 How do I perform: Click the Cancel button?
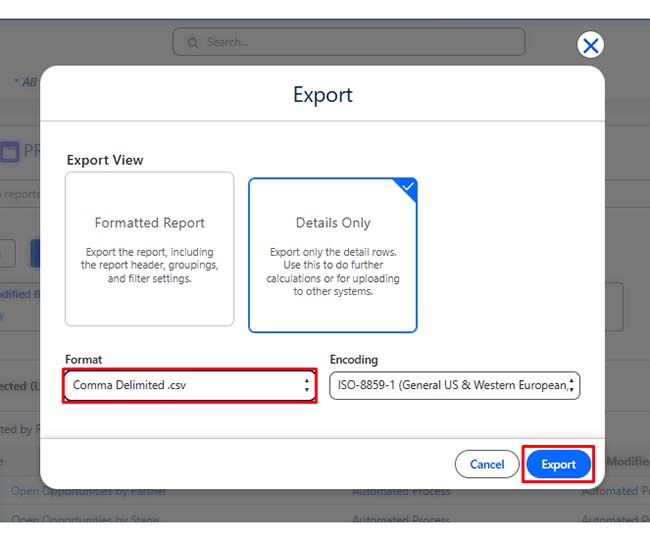(x=487, y=464)
